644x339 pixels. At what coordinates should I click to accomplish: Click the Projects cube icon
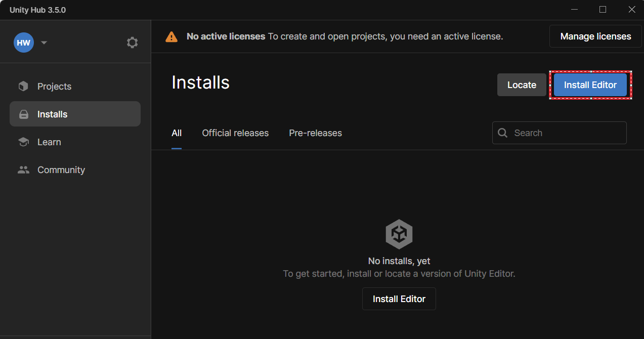[23, 87]
